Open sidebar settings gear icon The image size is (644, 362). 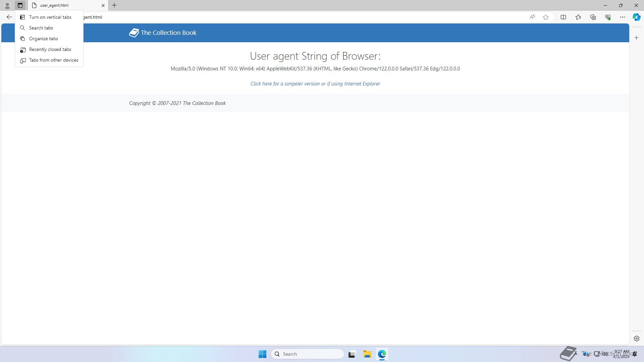[x=636, y=339]
